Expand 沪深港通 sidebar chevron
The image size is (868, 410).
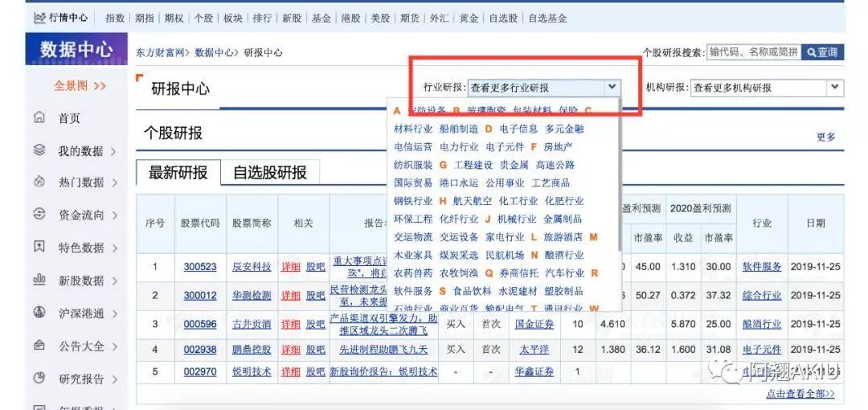pos(115,314)
